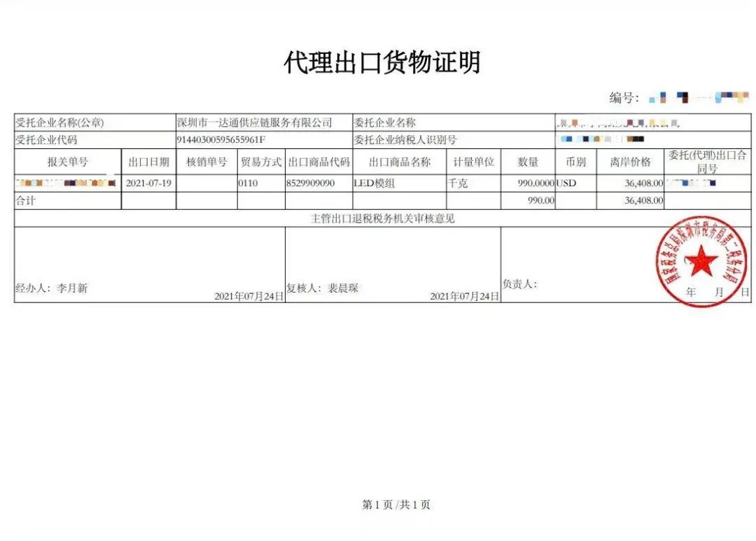Image resolution: width=756 pixels, height=541 pixels.
Task: Click the 贸易方式 column header
Action: point(261,162)
